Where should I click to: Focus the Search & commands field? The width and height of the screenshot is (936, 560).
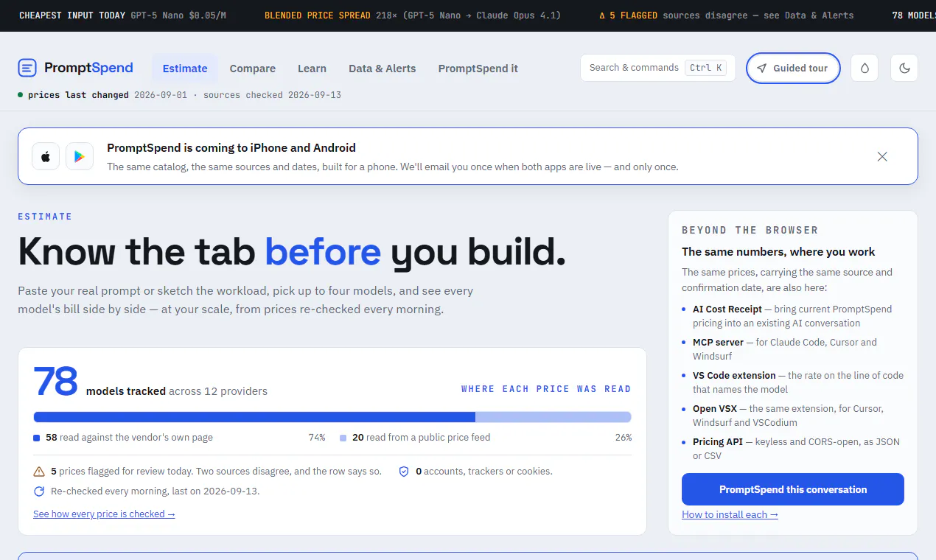pos(657,68)
